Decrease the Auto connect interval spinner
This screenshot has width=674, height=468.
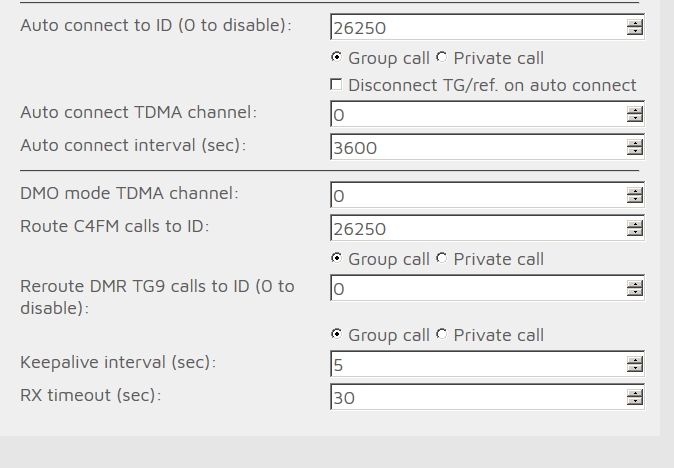pos(634,150)
